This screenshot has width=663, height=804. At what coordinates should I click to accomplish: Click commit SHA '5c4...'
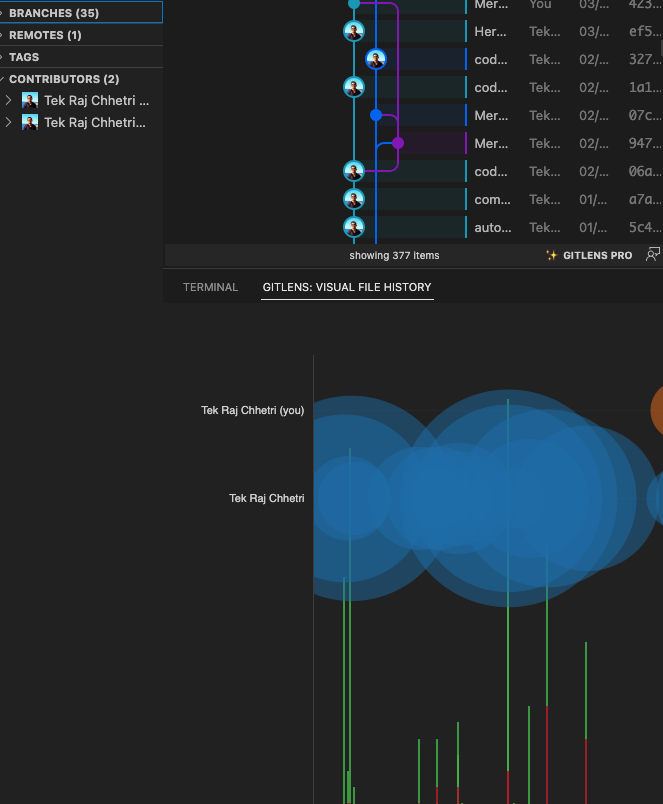645,227
